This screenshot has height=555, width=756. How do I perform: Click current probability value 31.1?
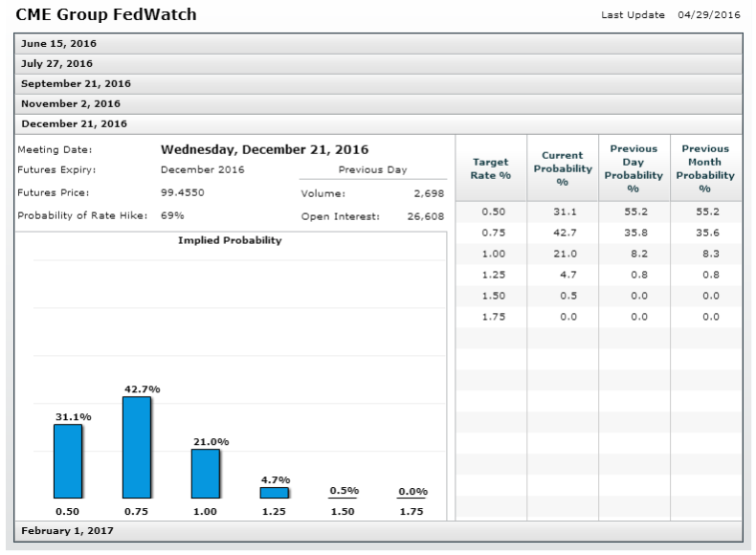[x=565, y=212]
